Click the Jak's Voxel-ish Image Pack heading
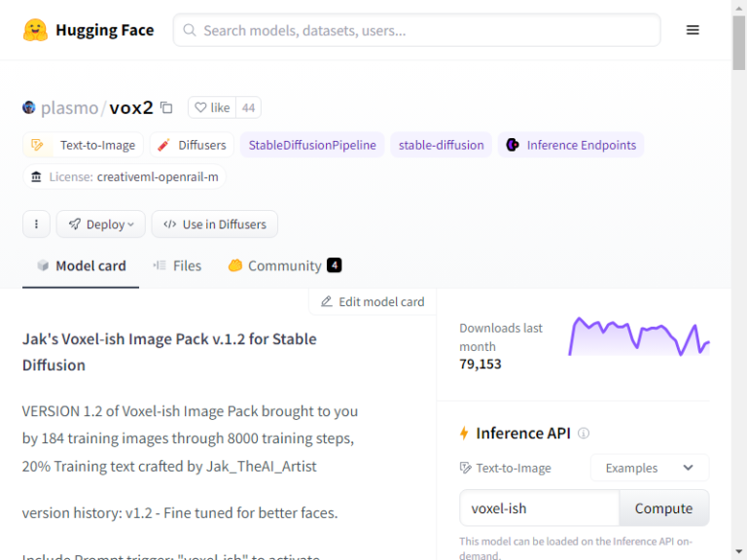Screen dimensions: 747x560 point(169,352)
